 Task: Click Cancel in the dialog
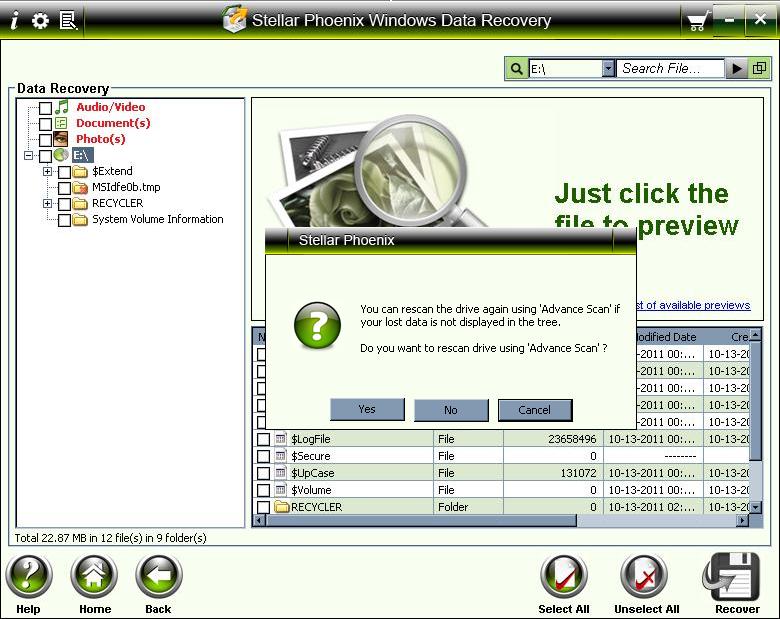pyautogui.click(x=535, y=410)
